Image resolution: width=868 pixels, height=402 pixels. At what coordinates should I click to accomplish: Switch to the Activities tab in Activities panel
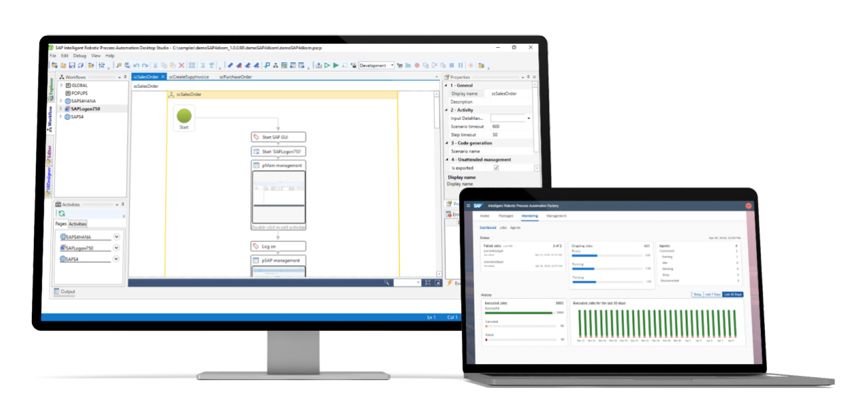pos(78,225)
